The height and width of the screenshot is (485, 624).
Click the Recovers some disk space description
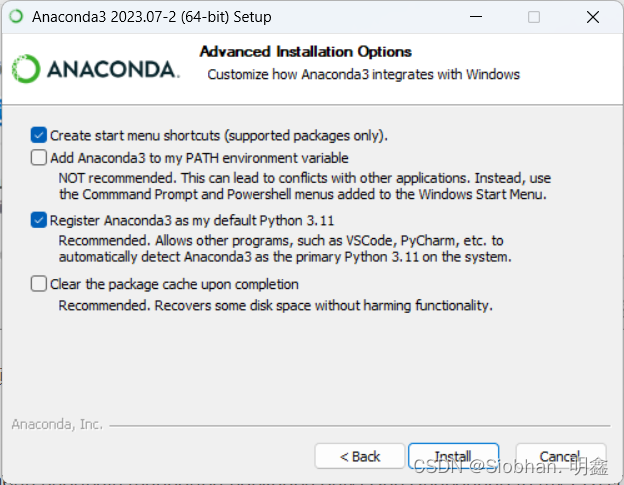pos(275,306)
